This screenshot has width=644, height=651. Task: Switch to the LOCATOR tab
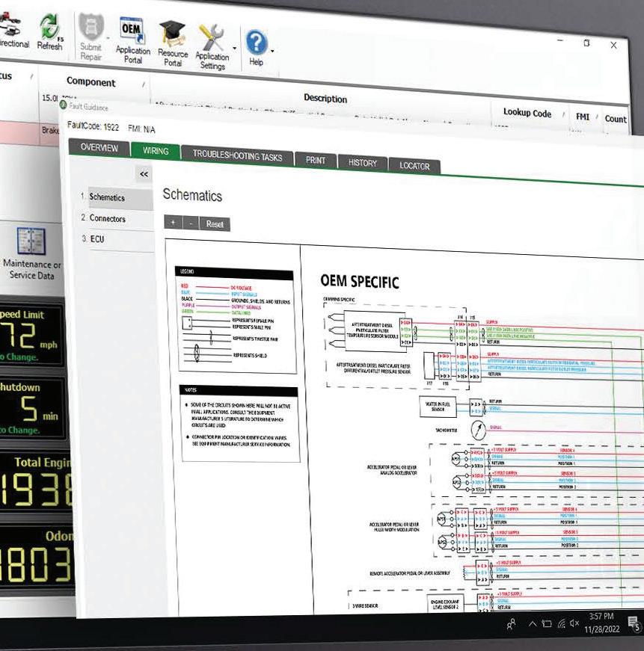pos(414,166)
